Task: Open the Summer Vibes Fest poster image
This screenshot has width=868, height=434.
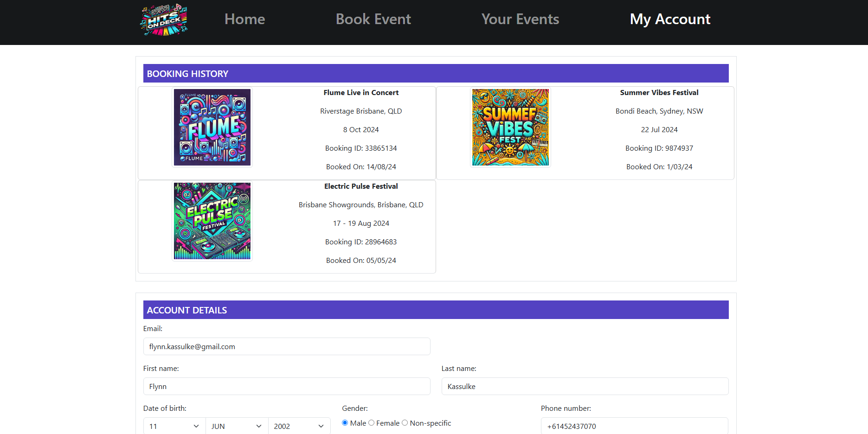Action: (510, 128)
